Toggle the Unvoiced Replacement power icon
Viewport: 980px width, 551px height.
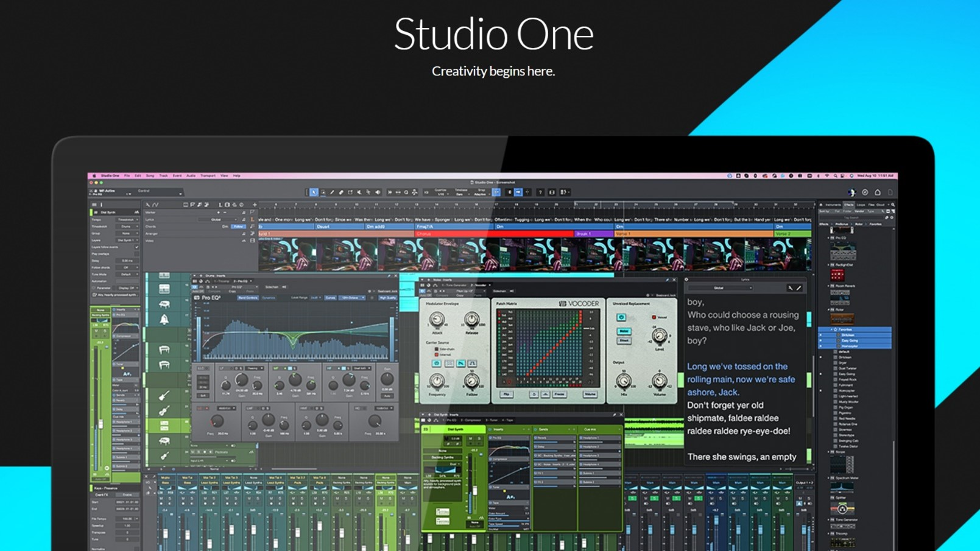coord(621,317)
